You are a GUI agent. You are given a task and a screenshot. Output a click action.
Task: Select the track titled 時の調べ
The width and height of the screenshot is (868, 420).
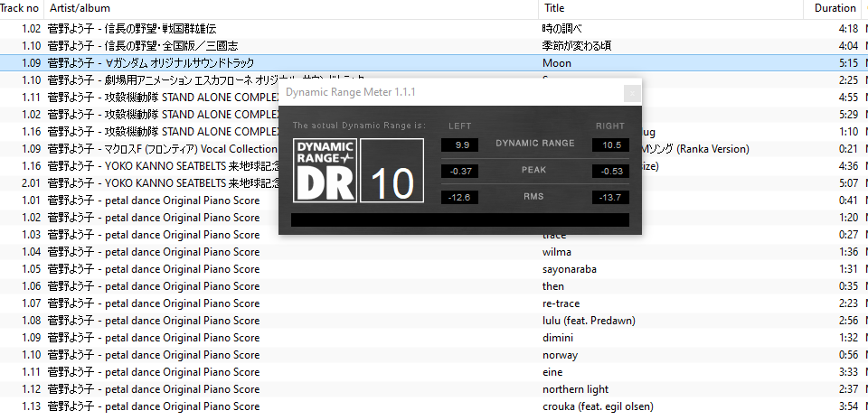coord(434,29)
